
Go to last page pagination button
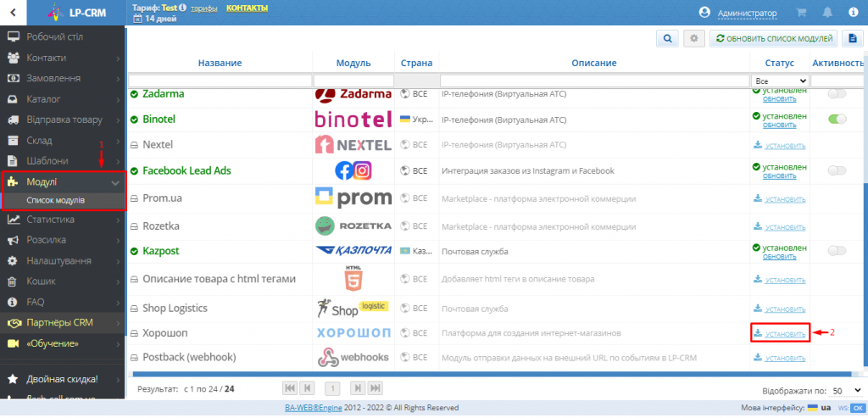click(376, 388)
